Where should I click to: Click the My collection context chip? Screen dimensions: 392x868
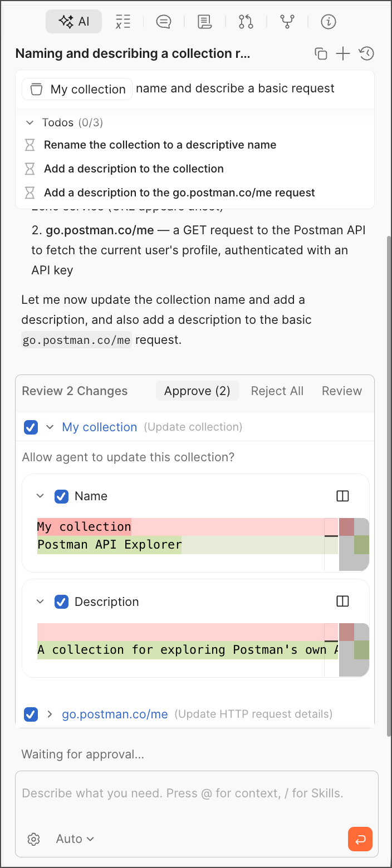(x=77, y=89)
